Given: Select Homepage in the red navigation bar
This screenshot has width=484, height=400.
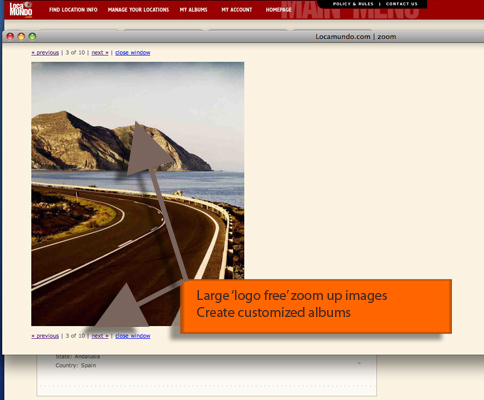Looking at the screenshot, I should pos(278,10).
